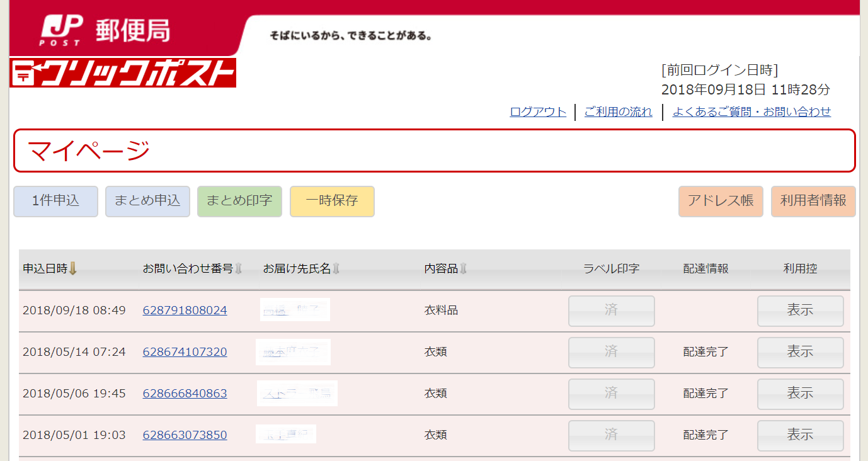This screenshot has height=461, width=868.
Task: Sort by お届け先氏名 arrow icon
Action: point(336,269)
